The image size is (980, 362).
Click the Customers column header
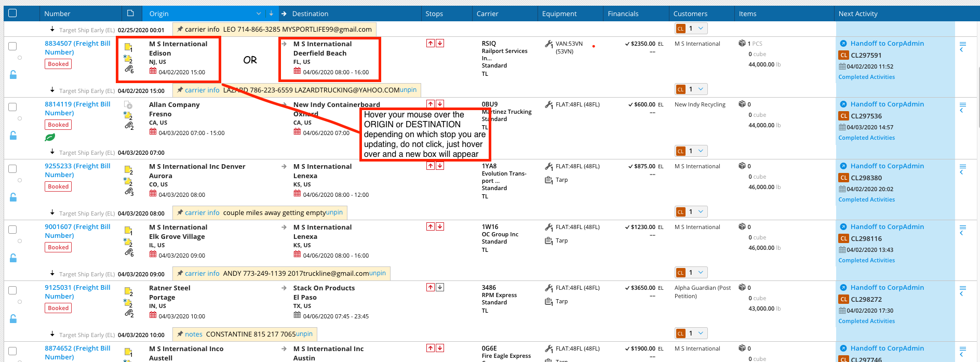click(690, 14)
